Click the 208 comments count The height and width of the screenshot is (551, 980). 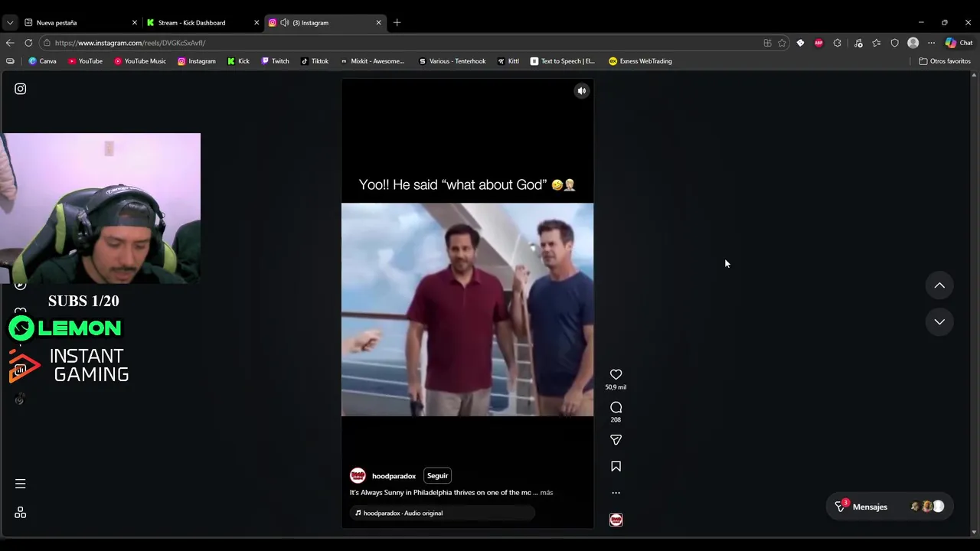coord(616,420)
